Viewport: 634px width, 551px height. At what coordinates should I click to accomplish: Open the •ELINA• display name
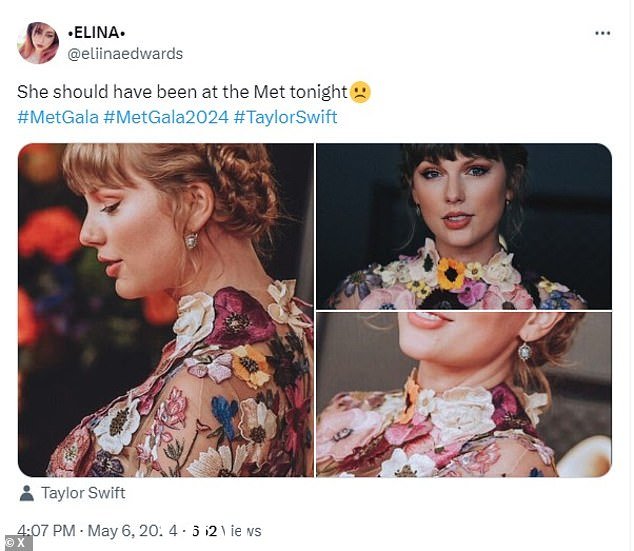pyautogui.click(x=96, y=33)
